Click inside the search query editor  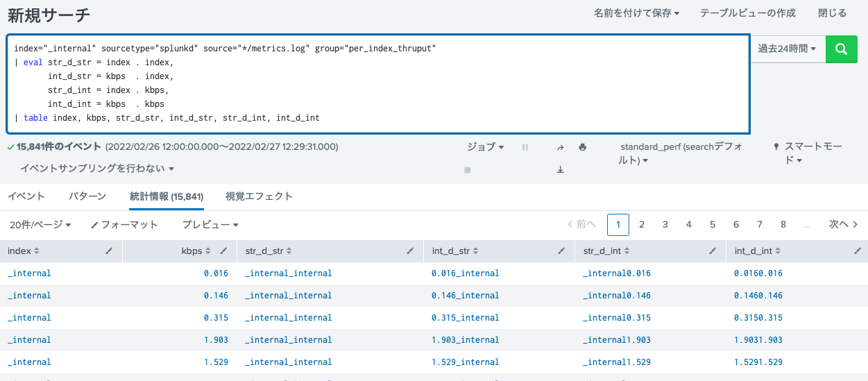click(378, 83)
